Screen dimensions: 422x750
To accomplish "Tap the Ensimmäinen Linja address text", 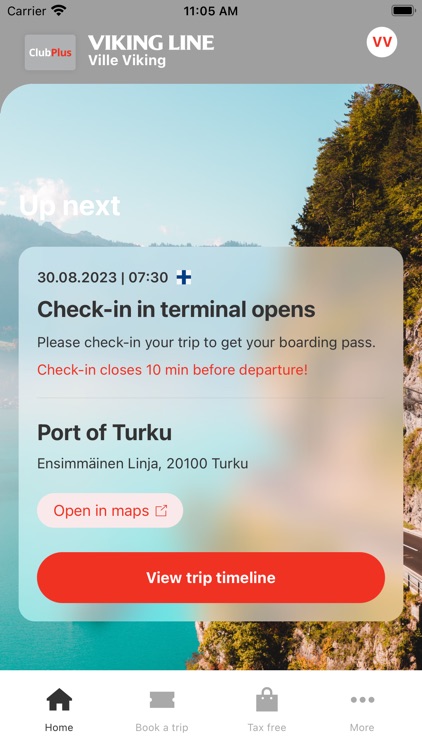I will click(x=143, y=463).
